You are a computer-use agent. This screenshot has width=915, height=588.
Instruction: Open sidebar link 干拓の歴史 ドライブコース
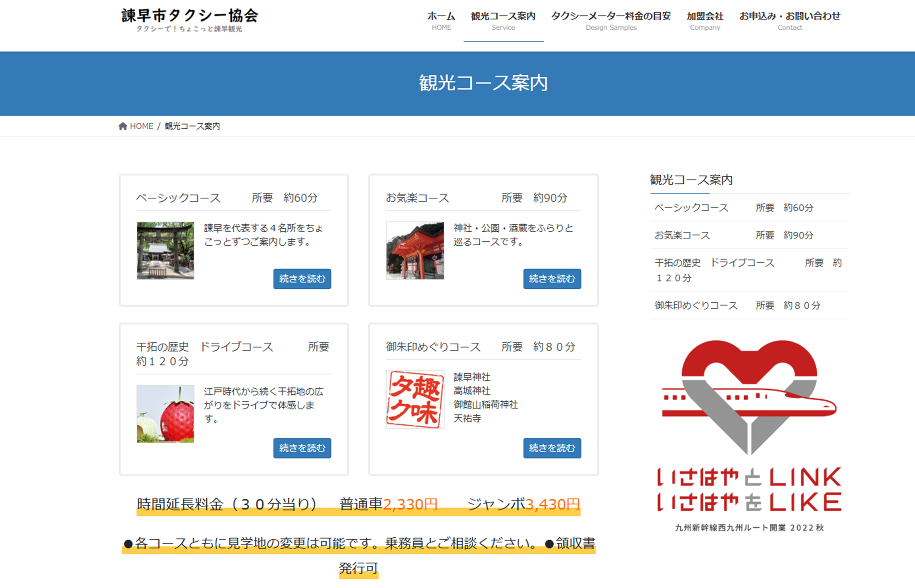[x=715, y=263]
